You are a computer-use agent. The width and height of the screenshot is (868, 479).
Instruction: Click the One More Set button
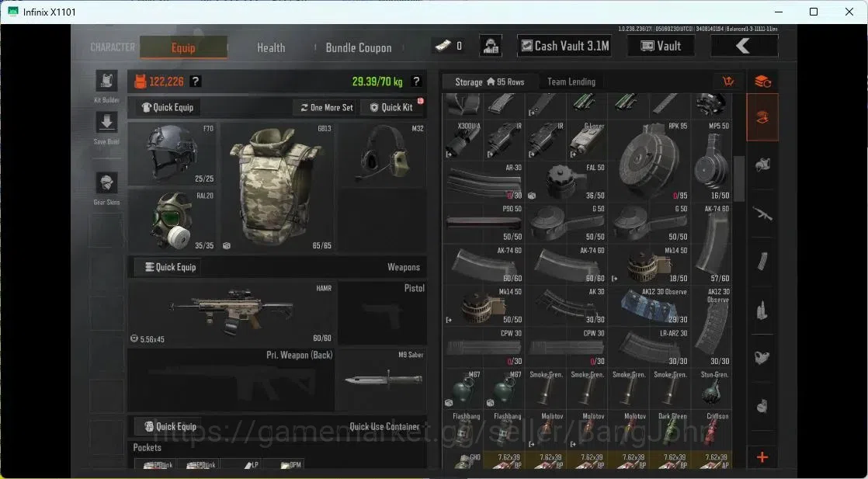tap(327, 107)
